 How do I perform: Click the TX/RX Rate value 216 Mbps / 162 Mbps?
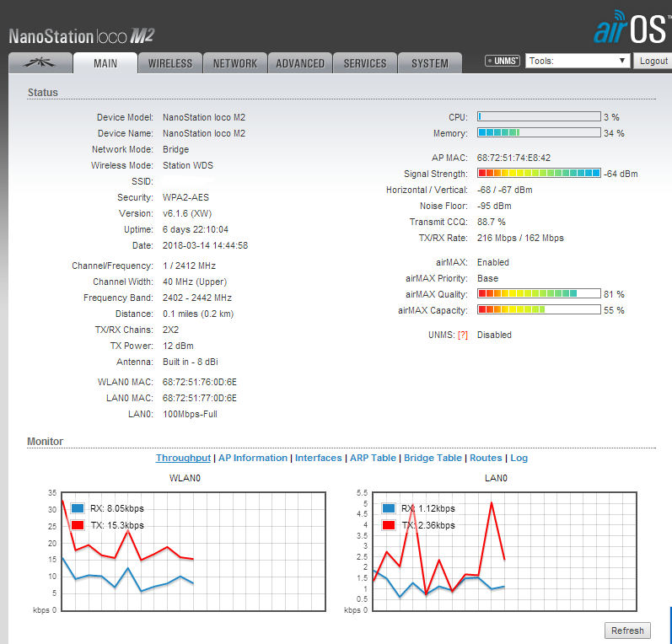click(x=520, y=238)
